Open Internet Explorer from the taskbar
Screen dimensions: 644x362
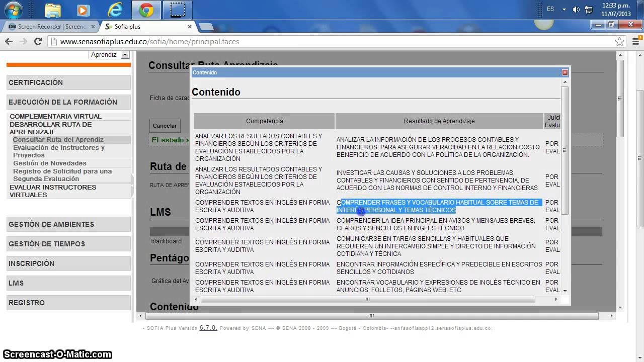click(x=115, y=10)
